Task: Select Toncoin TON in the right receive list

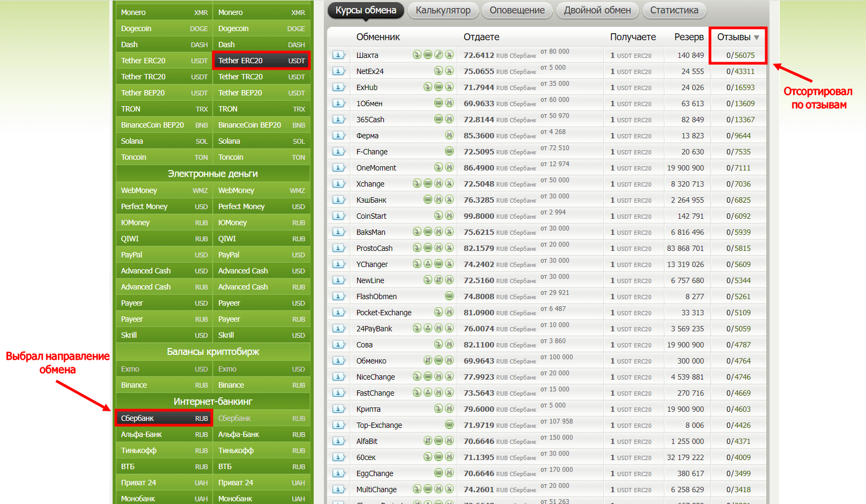Action: [x=262, y=157]
